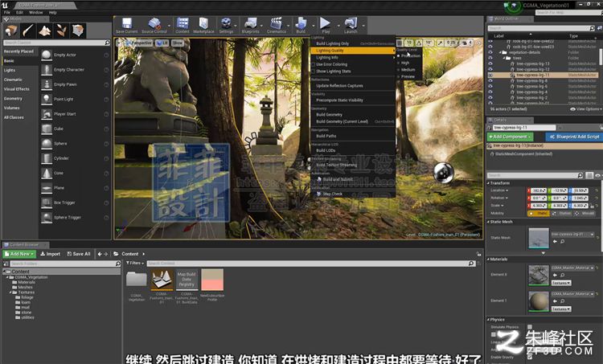Select the Textures folder in tree
Viewport: 603px width, 364px height.
click(x=27, y=292)
